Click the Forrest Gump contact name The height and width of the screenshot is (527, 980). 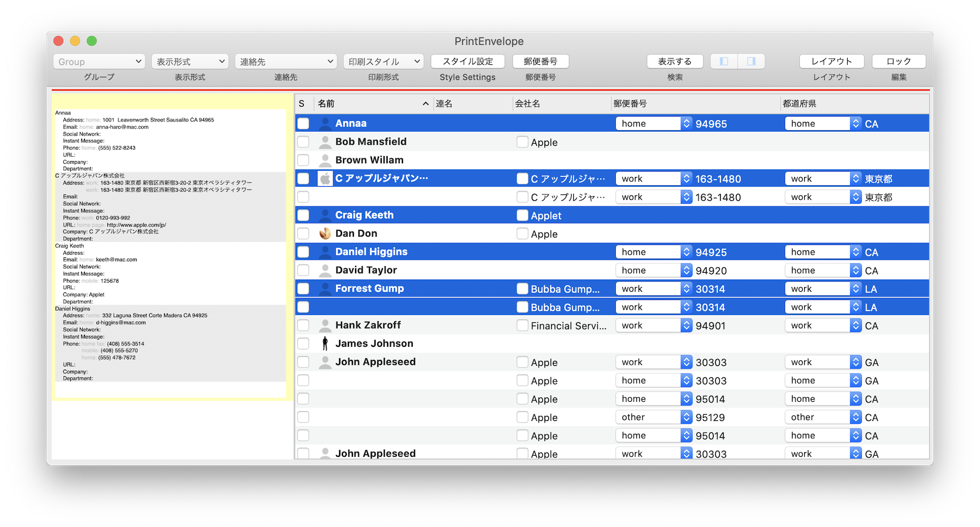point(370,289)
